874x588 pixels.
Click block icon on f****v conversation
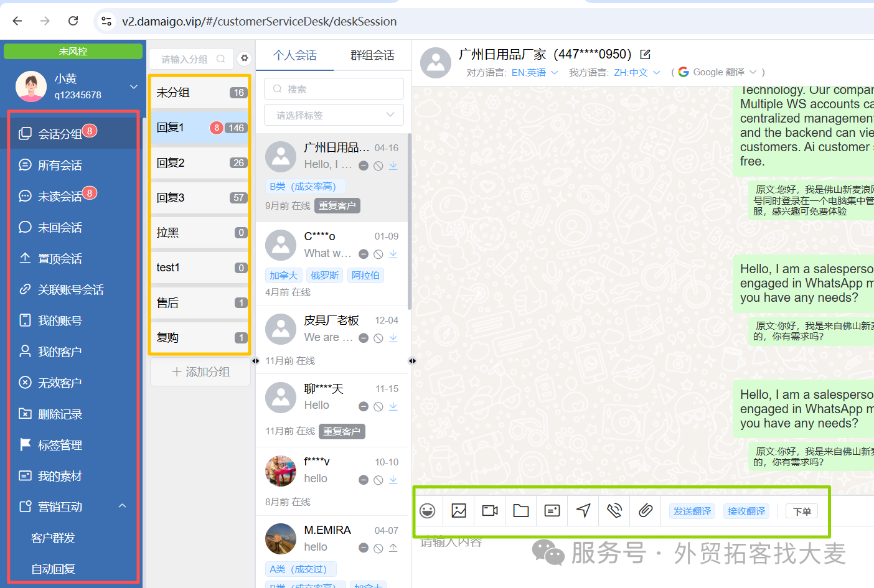[378, 480]
